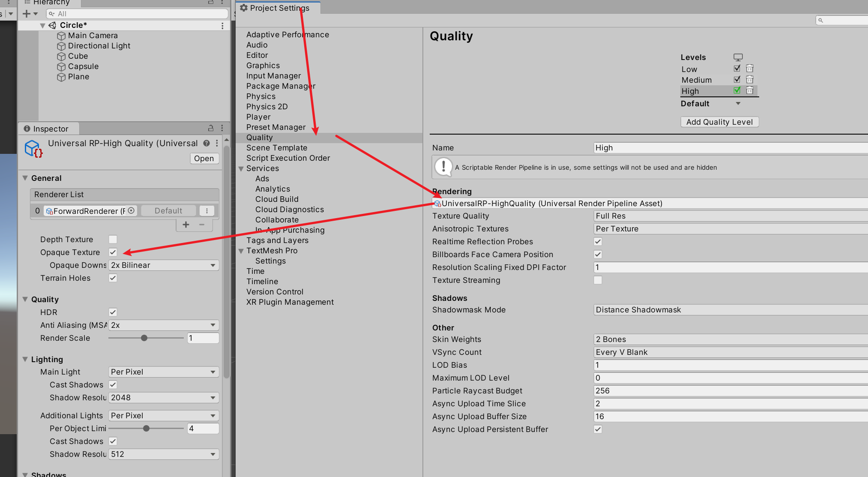
Task: Toggle the Texture Streaming checkbox
Action: click(598, 280)
